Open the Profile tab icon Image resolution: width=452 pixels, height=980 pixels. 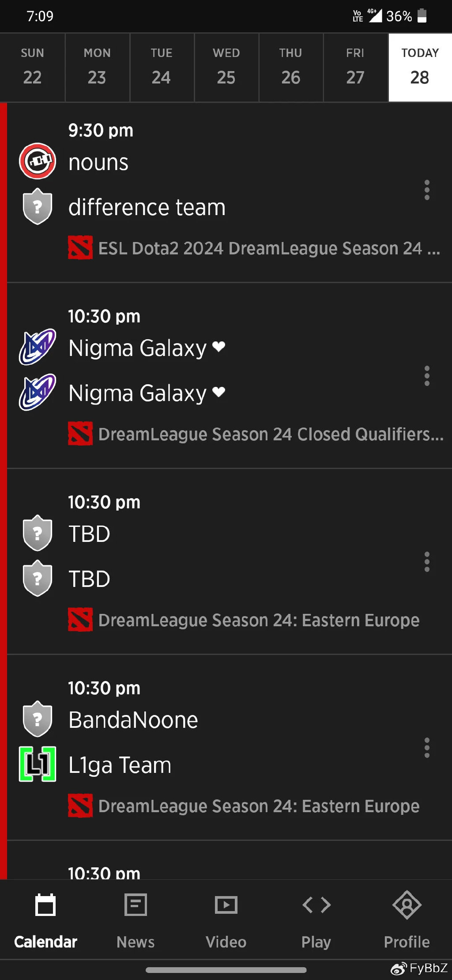pos(407,905)
